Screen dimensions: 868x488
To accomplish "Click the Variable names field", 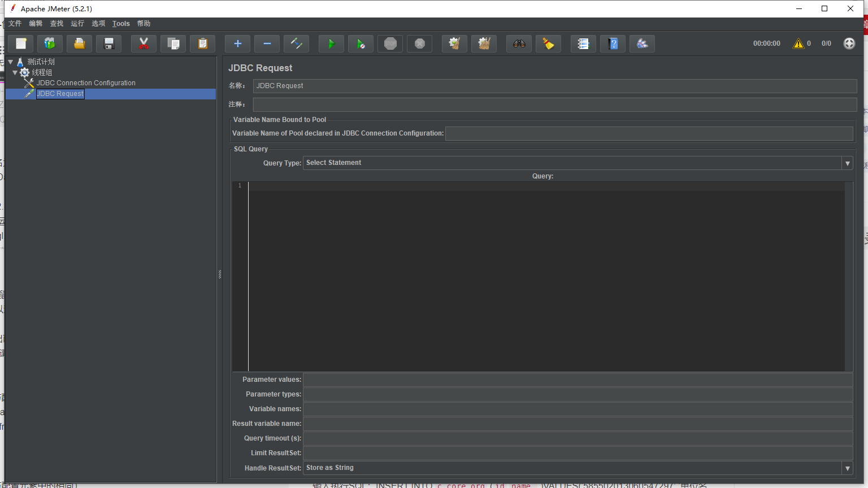I will [578, 409].
